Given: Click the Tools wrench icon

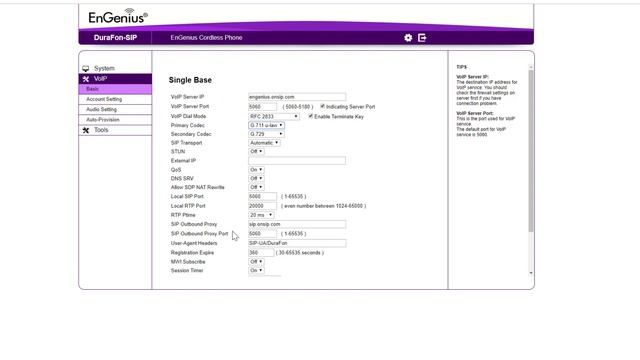Looking at the screenshot, I should pos(86,130).
